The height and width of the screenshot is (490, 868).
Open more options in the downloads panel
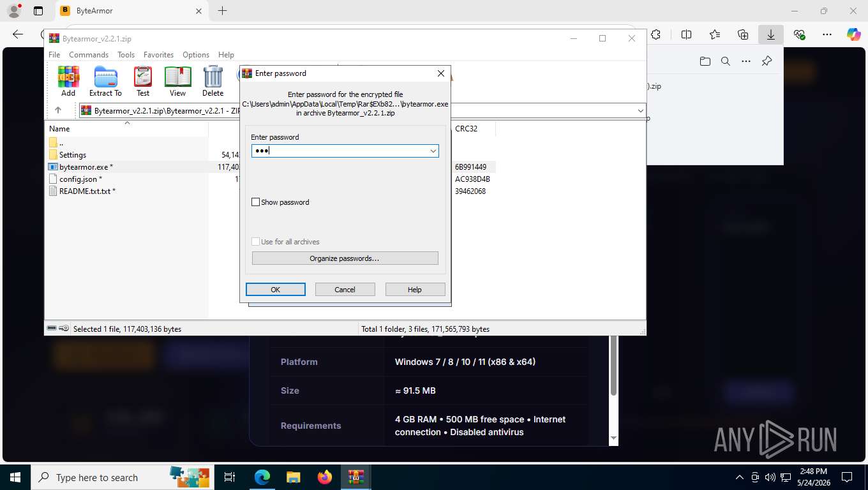pos(746,61)
